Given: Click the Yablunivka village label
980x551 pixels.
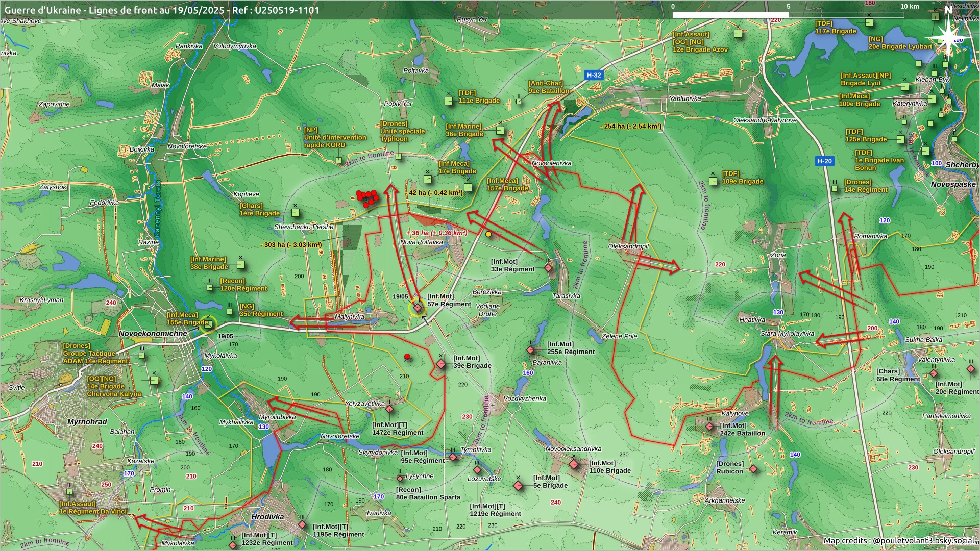Looking at the screenshot, I should click(685, 98).
